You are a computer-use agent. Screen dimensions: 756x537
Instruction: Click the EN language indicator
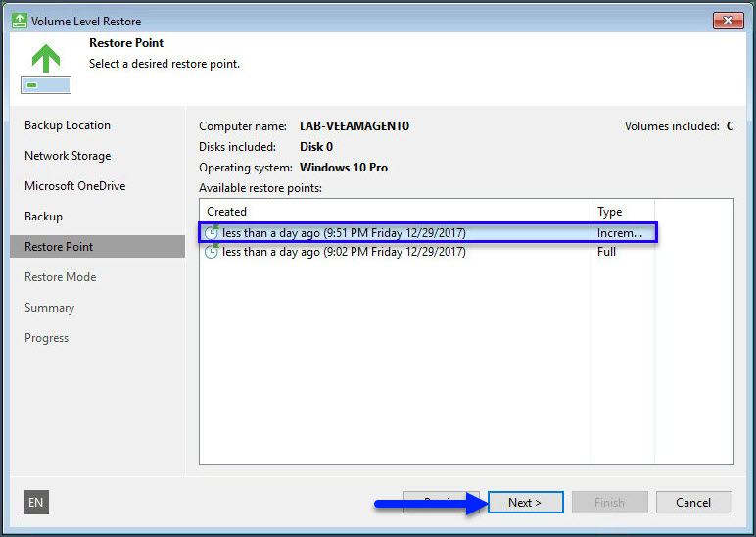[x=36, y=503]
